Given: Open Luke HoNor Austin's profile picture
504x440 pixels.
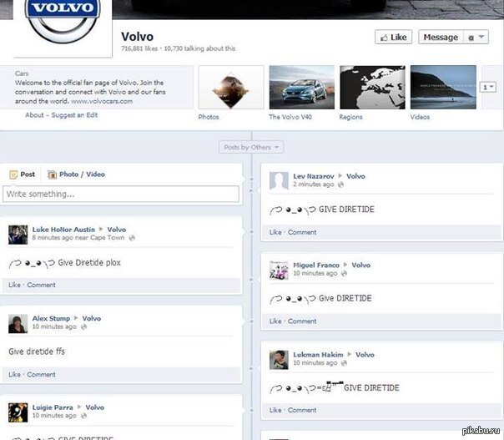Looking at the screenshot, I should pos(18,235).
